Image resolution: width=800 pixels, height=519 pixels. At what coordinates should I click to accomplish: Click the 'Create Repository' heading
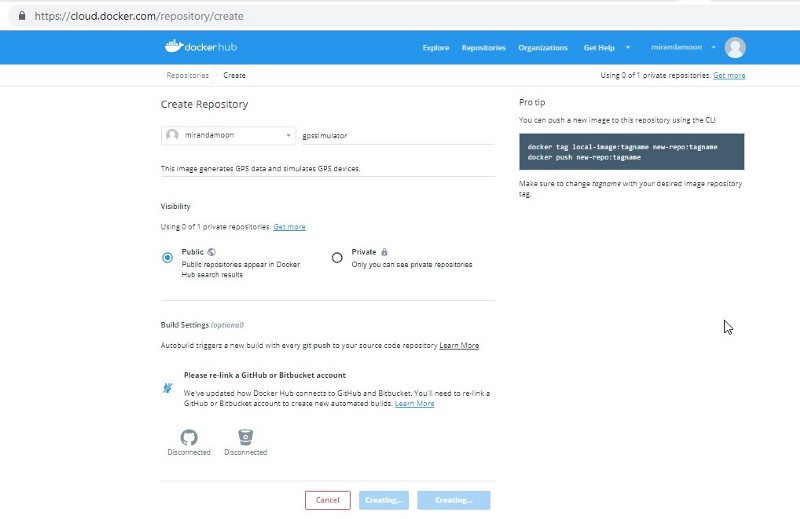[x=205, y=104]
